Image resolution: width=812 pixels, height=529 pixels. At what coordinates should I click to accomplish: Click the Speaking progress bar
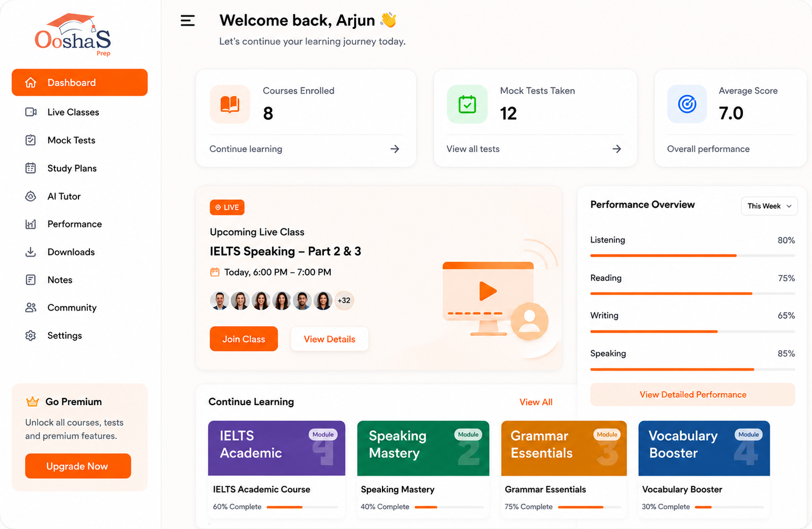692,370
